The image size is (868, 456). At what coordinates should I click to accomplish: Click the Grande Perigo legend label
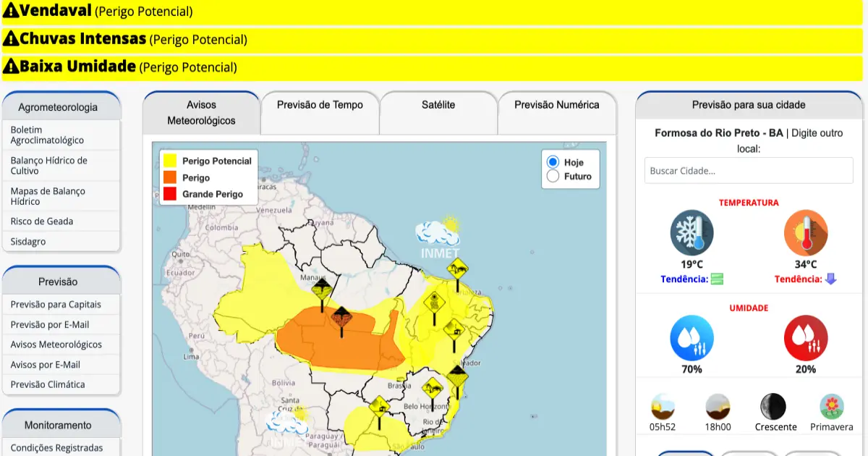(213, 194)
